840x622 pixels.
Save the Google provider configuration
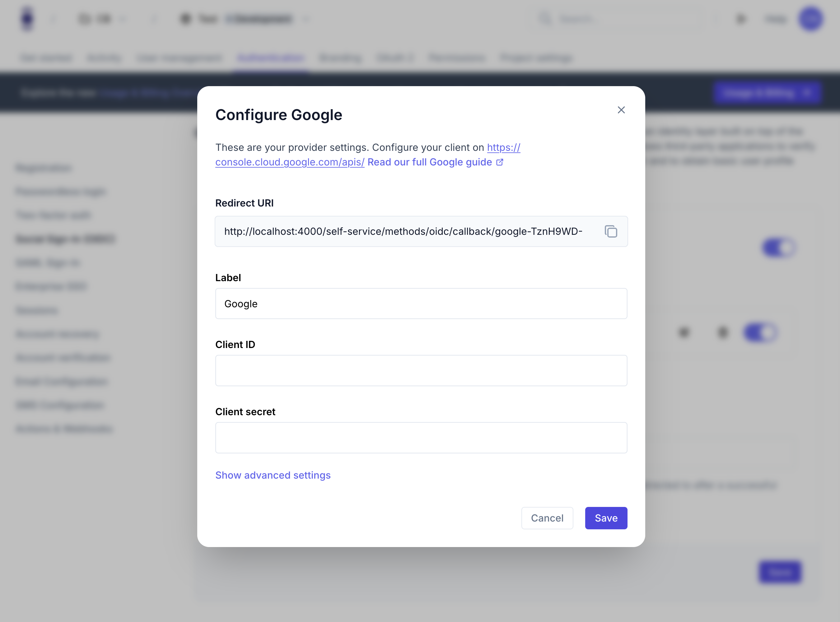pyautogui.click(x=606, y=518)
